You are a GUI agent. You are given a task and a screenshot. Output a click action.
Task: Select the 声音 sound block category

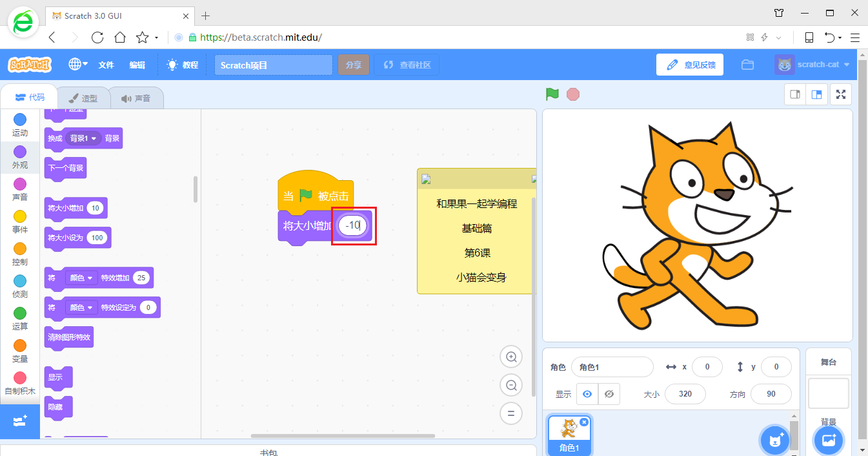point(20,190)
